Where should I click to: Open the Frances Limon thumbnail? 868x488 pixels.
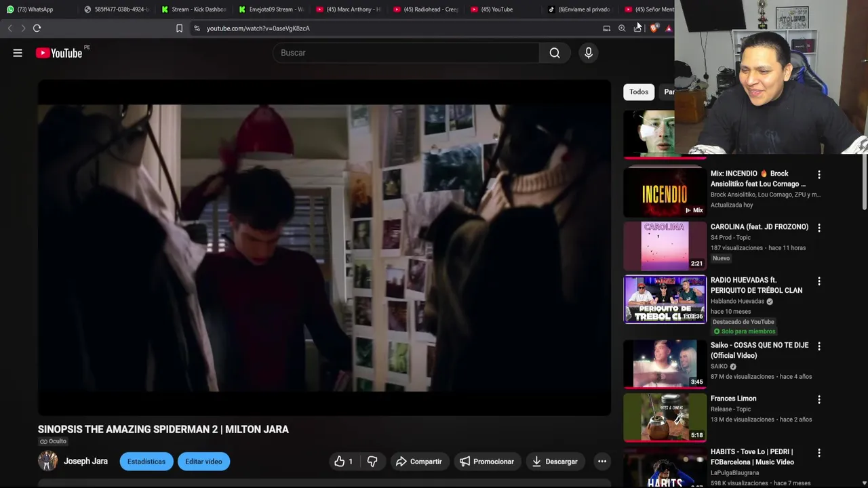(x=665, y=418)
